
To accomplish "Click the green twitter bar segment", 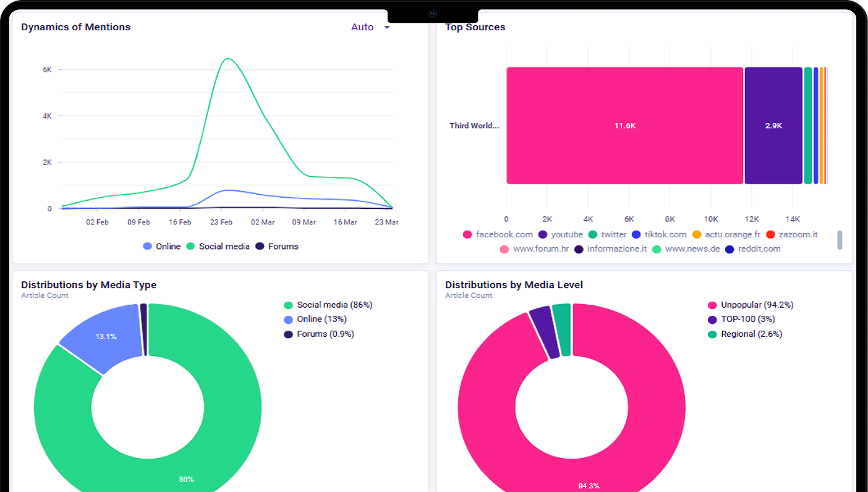I will pyautogui.click(x=808, y=125).
